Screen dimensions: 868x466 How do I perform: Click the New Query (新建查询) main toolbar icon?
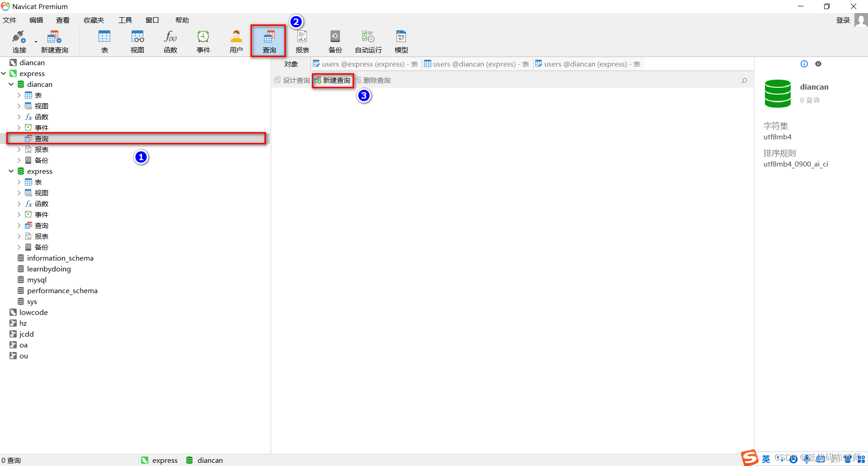54,42
